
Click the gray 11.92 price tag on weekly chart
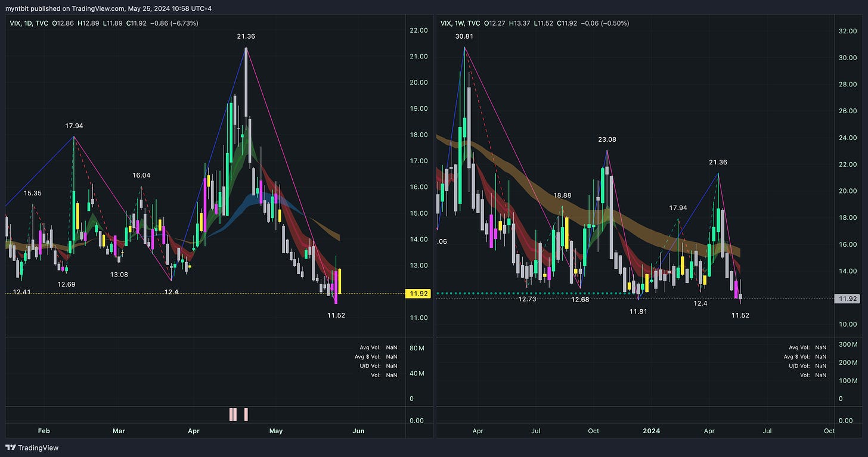pyautogui.click(x=846, y=299)
